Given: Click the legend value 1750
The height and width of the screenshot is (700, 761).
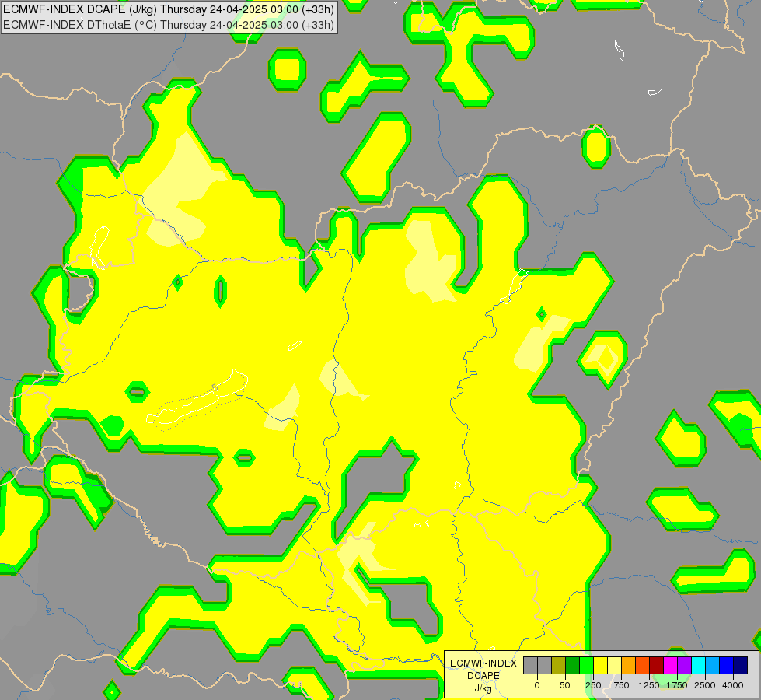Looking at the screenshot, I should 677,685.
